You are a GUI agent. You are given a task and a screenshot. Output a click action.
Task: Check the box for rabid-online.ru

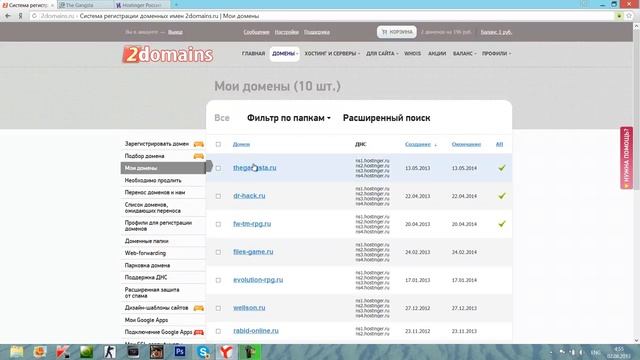click(x=218, y=331)
